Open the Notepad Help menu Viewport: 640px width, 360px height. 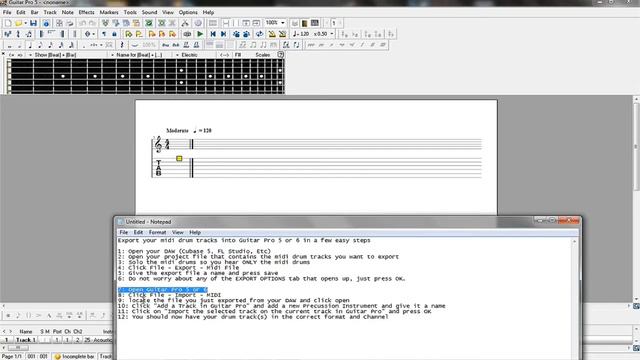click(195, 232)
